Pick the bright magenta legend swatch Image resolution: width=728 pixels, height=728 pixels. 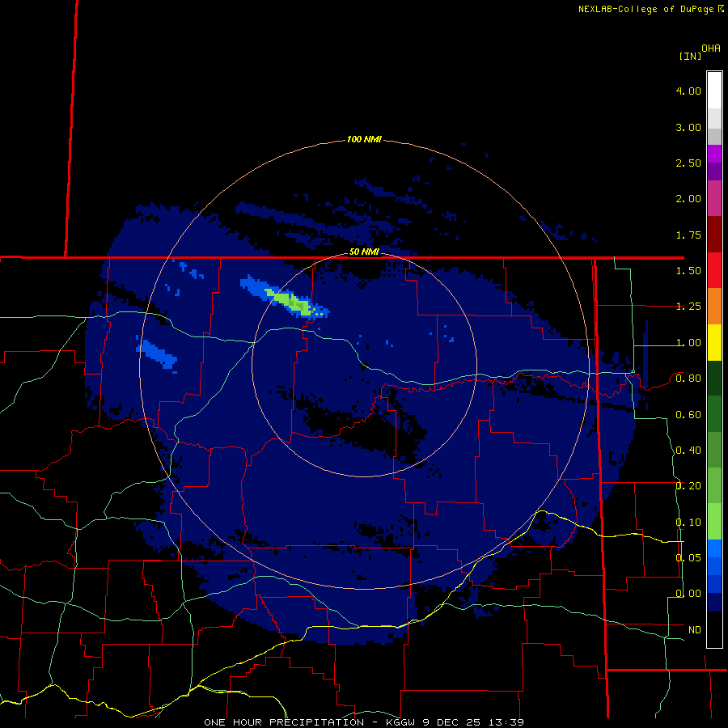714,154
